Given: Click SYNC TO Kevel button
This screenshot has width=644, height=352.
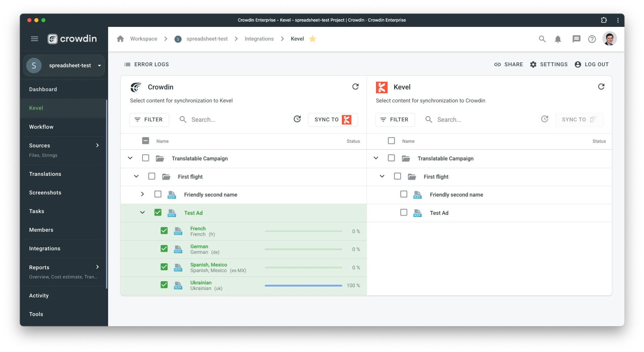Looking at the screenshot, I should click(333, 120).
